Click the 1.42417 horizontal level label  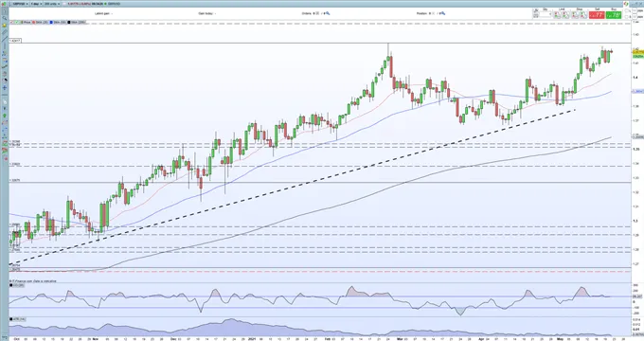[15, 41]
